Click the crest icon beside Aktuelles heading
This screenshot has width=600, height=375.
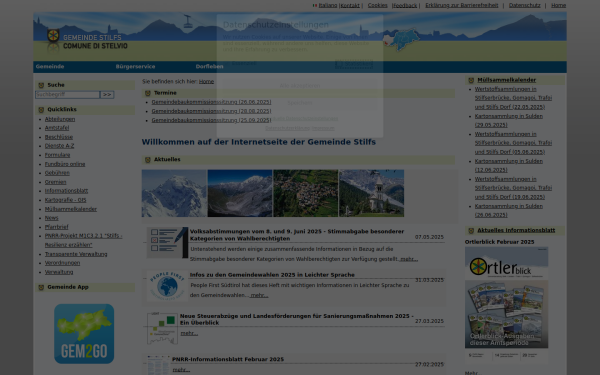tap(148, 160)
